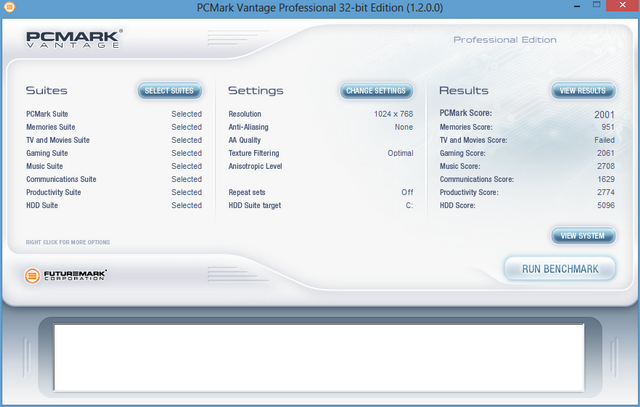
Task: Click the Settings section heading
Action: pyautogui.click(x=256, y=91)
